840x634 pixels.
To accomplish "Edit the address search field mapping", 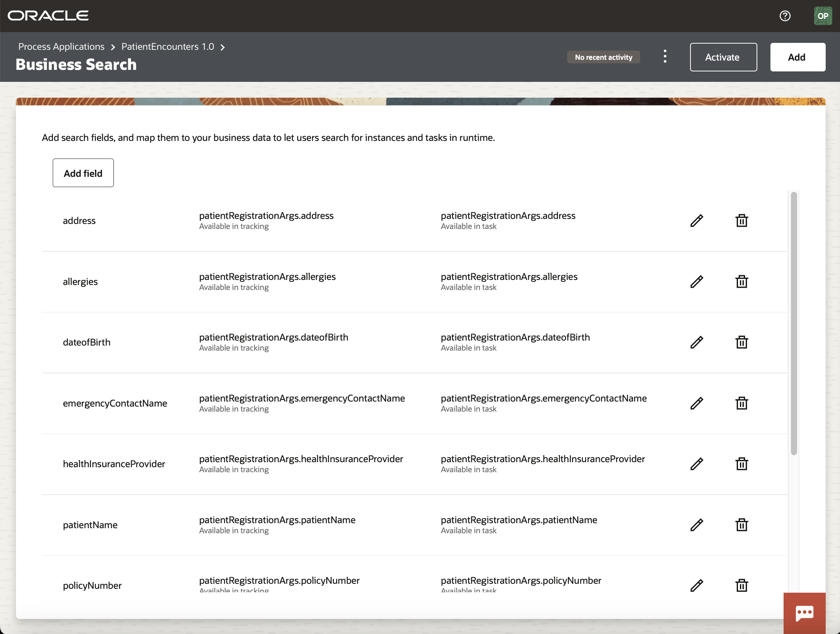I will point(697,220).
